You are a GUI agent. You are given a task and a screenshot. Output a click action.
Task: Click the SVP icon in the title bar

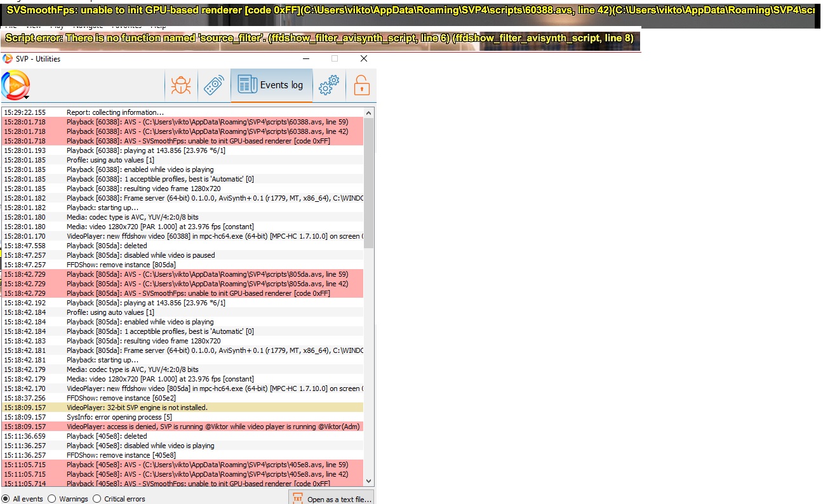pyautogui.click(x=8, y=59)
